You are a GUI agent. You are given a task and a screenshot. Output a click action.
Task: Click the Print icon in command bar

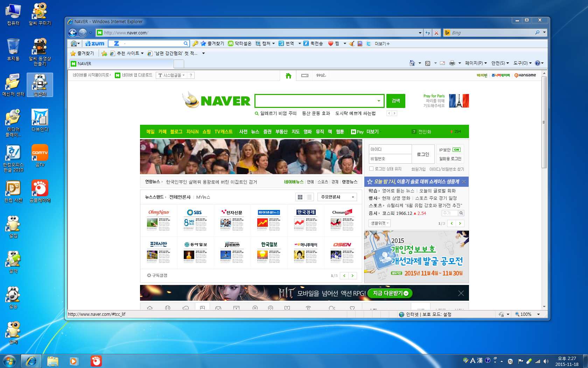pos(452,63)
